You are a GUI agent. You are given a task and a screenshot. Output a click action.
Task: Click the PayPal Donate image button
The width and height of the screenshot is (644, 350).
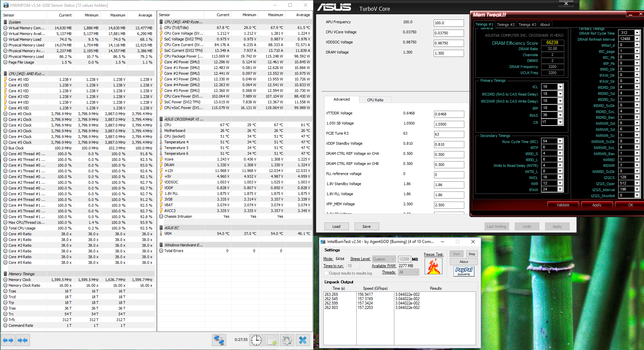pyautogui.click(x=464, y=272)
